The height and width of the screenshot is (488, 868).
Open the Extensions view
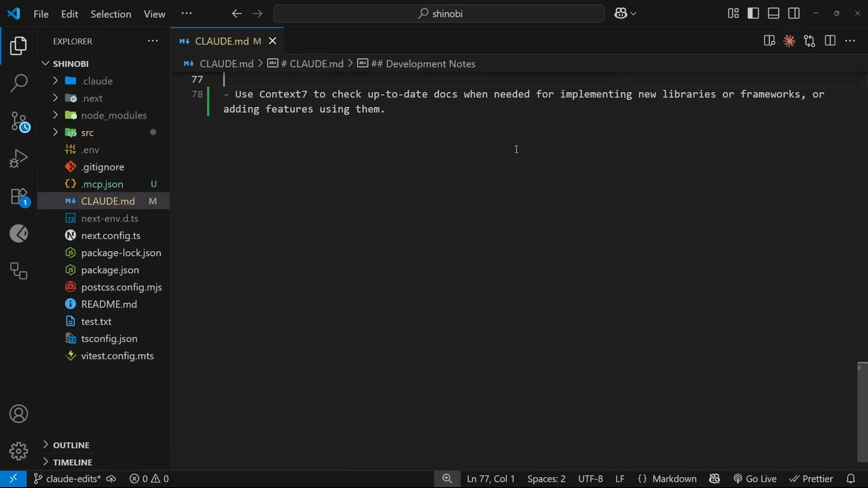tap(20, 197)
